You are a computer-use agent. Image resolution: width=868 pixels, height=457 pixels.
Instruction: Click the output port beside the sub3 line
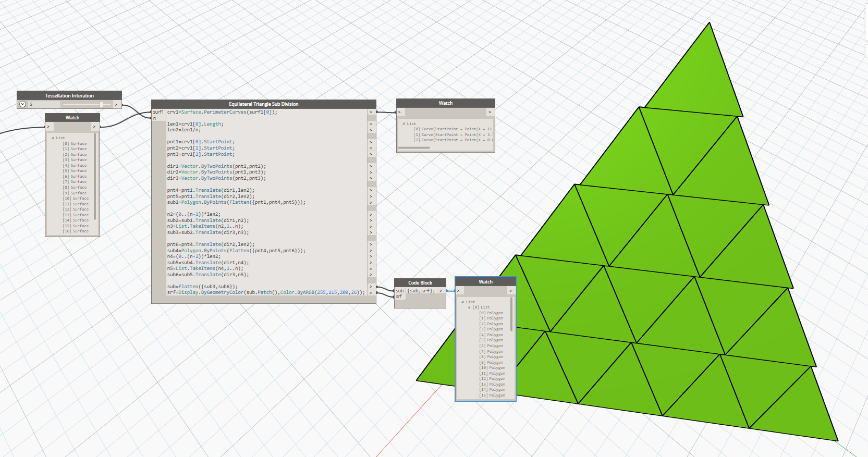pos(371,232)
